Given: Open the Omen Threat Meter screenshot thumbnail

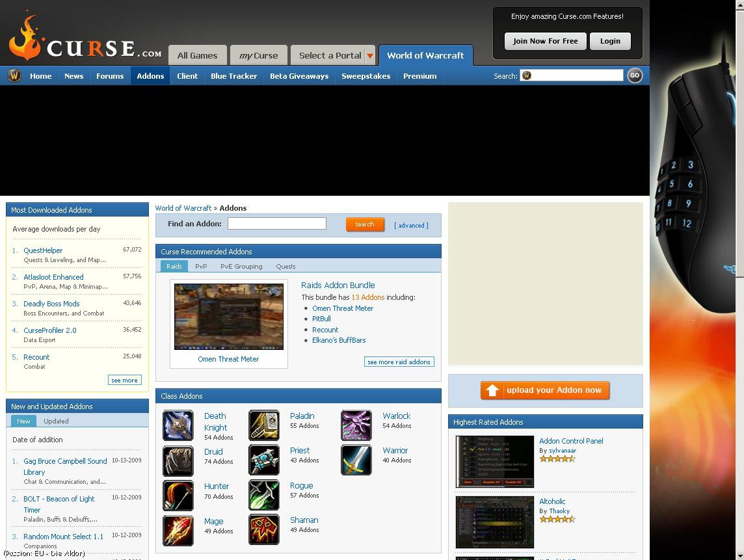Looking at the screenshot, I should 229,317.
